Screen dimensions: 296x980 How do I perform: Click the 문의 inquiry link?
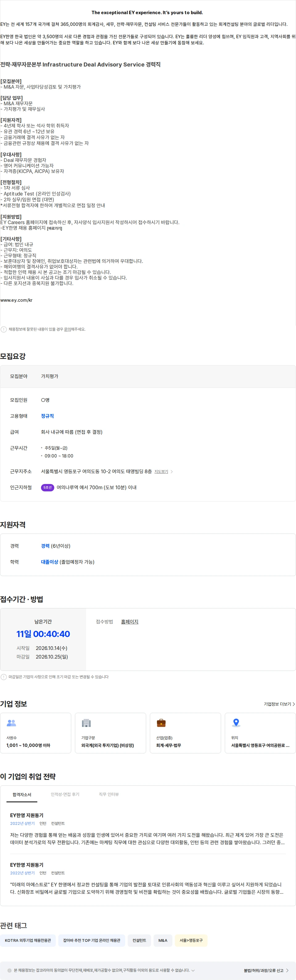68,329
